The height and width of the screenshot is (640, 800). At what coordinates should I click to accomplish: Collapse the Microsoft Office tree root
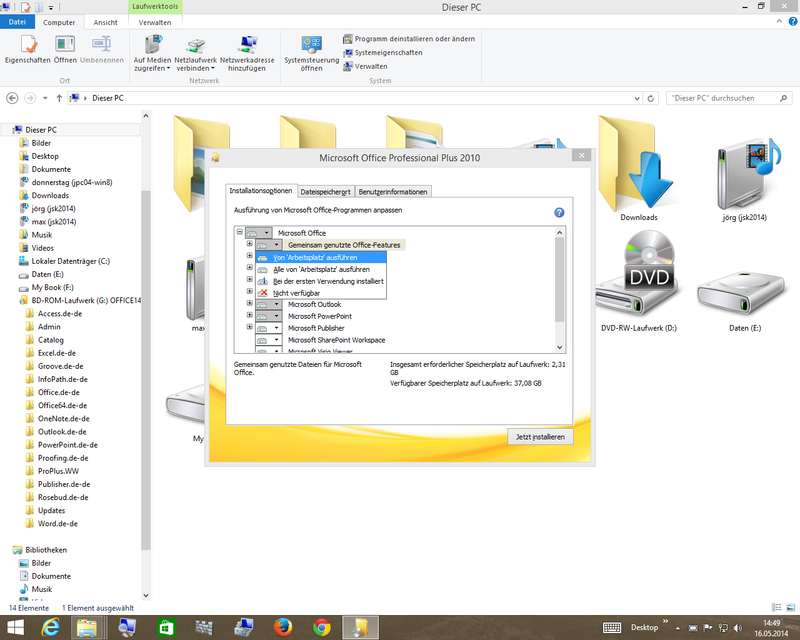[x=239, y=233]
